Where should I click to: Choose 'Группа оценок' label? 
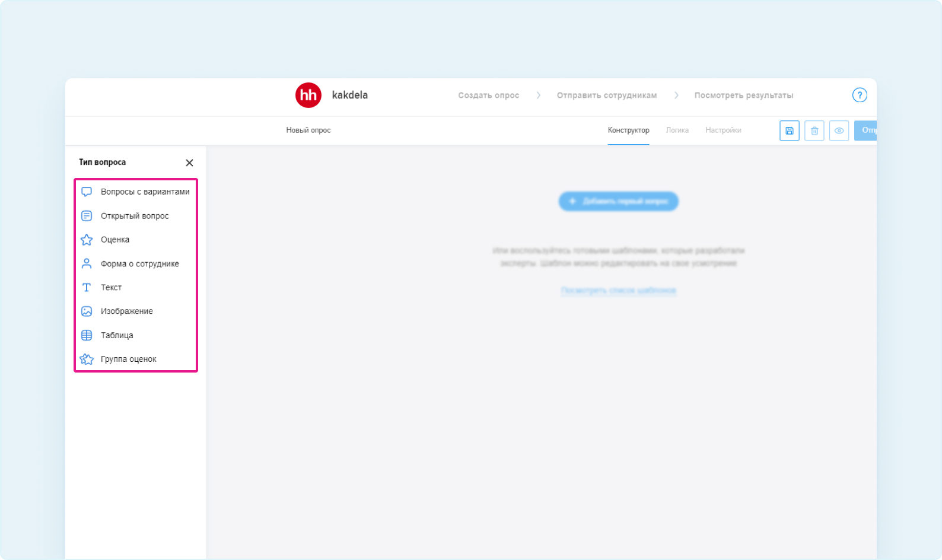[129, 359]
